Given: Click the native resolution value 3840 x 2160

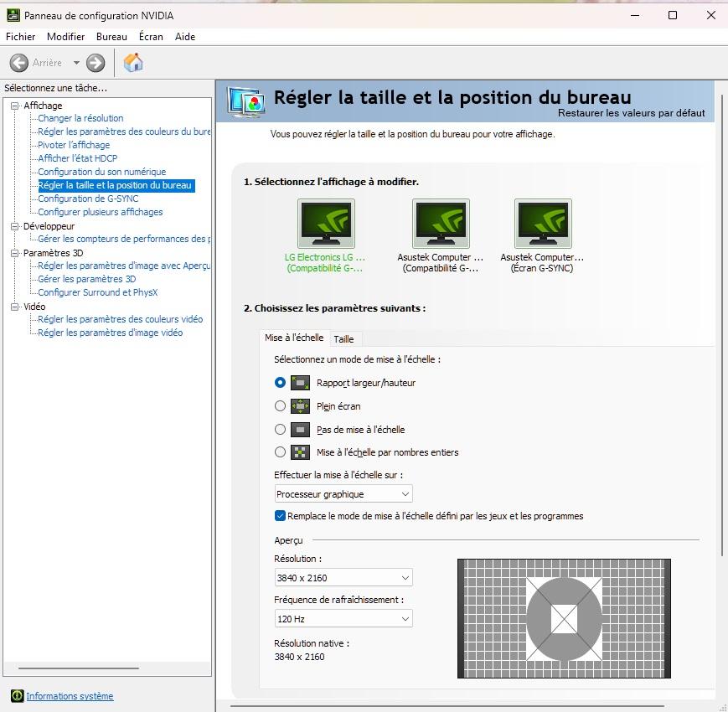Looking at the screenshot, I should [299, 657].
